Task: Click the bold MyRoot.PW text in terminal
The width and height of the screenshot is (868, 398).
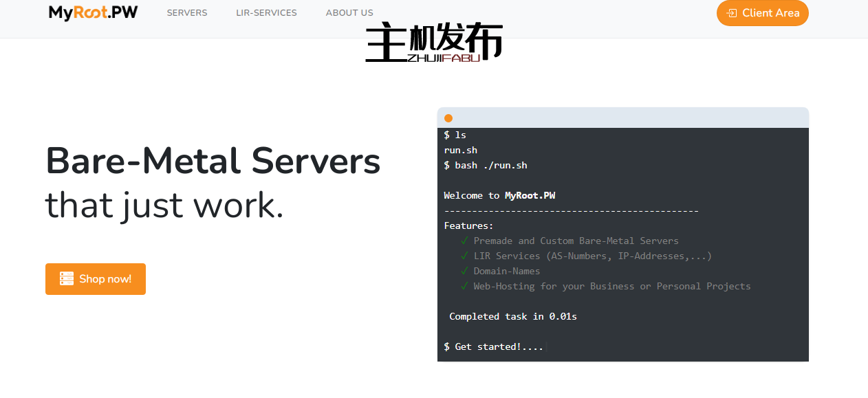Action: (x=530, y=195)
